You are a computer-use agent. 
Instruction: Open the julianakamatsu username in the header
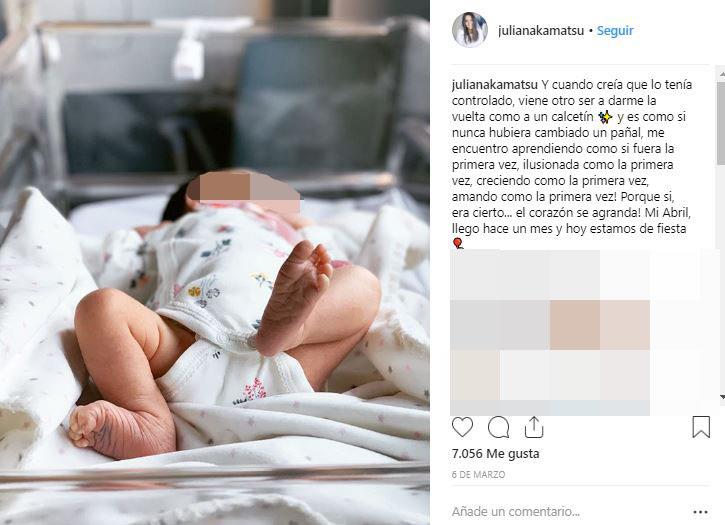[x=541, y=31]
